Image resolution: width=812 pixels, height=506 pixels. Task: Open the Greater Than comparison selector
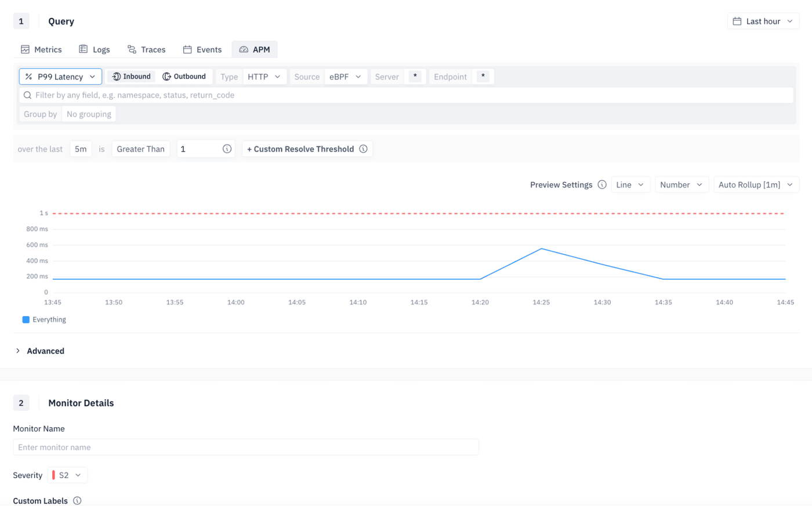(141, 149)
